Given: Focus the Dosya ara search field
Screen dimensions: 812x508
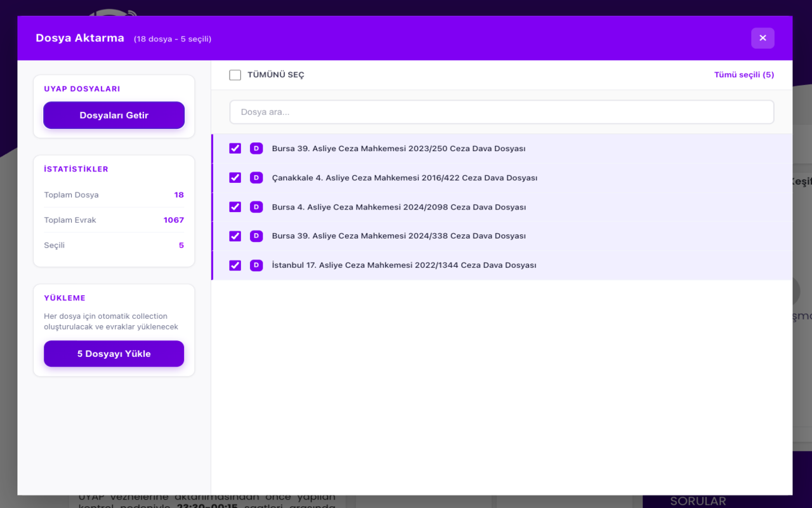Looking at the screenshot, I should (501, 112).
